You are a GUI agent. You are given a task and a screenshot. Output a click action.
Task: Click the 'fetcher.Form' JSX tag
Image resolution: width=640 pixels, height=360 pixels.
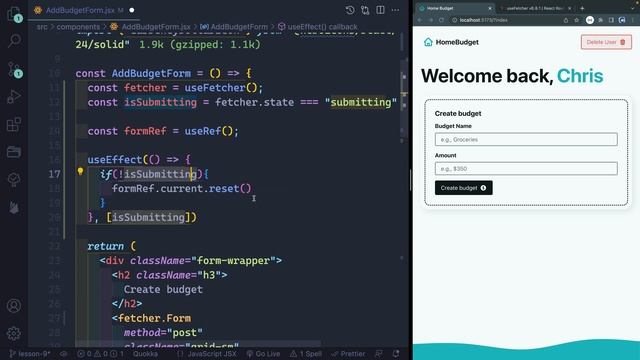(154, 318)
